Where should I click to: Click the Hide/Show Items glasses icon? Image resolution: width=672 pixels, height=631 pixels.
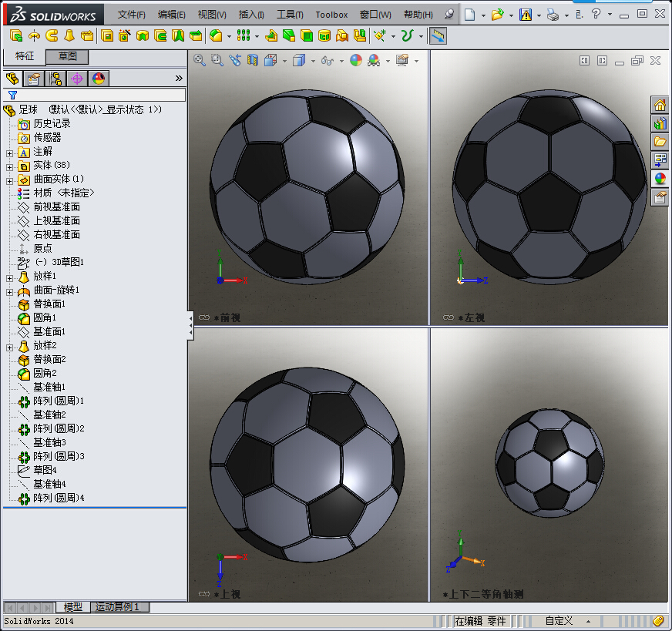coord(328,60)
